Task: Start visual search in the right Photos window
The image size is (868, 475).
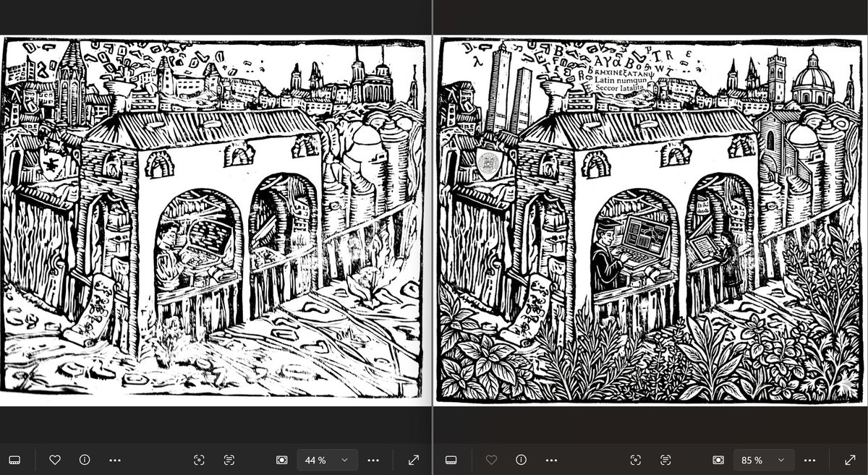Action: 635,460
